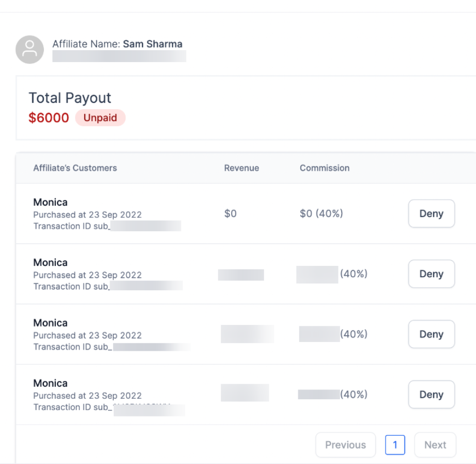Click the $0 (40%) commission value
This screenshot has width=476, height=464.
tap(321, 214)
